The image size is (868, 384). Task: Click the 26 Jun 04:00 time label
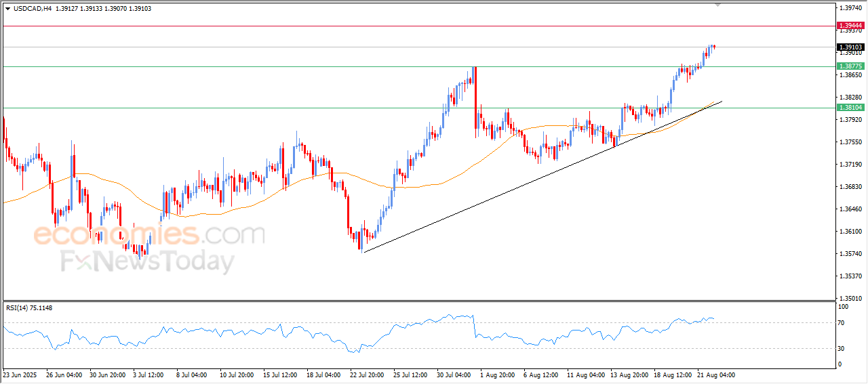(x=64, y=375)
